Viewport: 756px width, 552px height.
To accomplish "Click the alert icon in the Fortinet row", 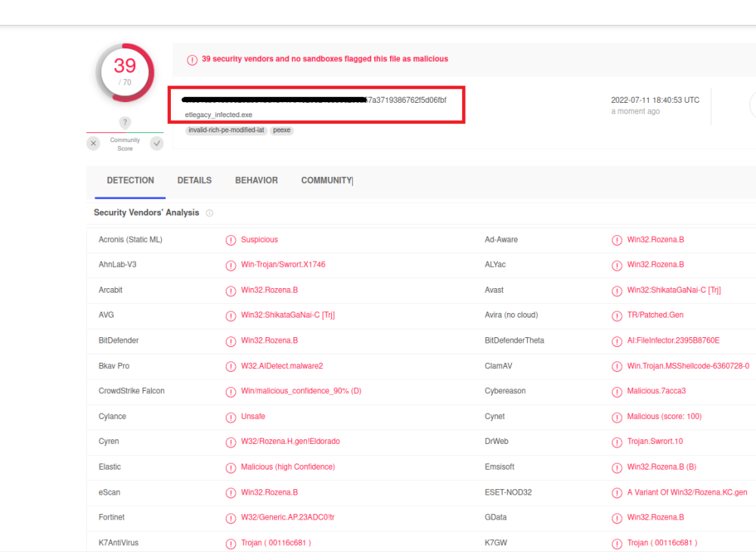I will 231,518.
